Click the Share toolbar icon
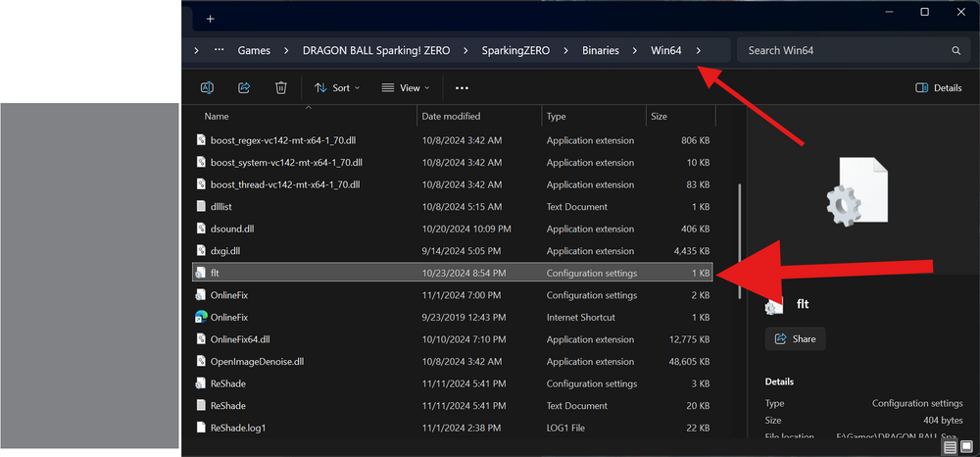 [244, 88]
